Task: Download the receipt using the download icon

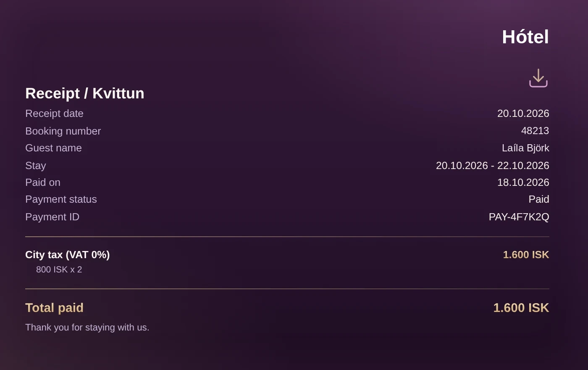Action: 538,78
